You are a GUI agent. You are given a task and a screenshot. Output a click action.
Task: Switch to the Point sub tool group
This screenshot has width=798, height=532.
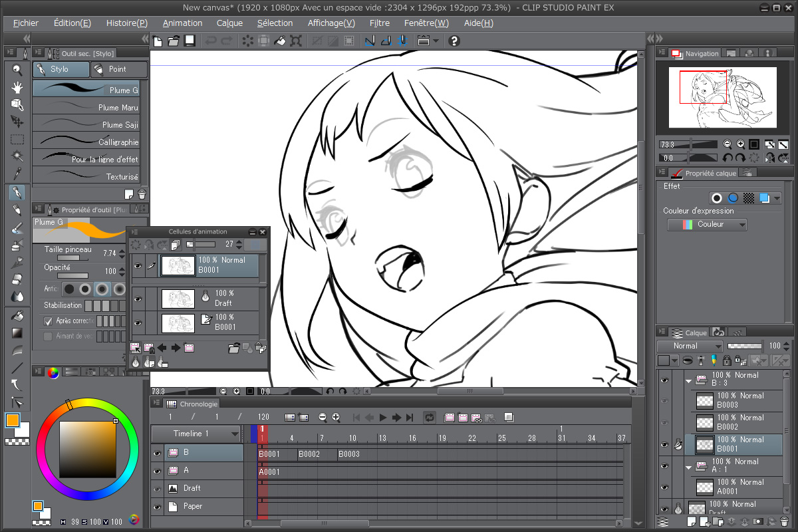click(x=118, y=69)
